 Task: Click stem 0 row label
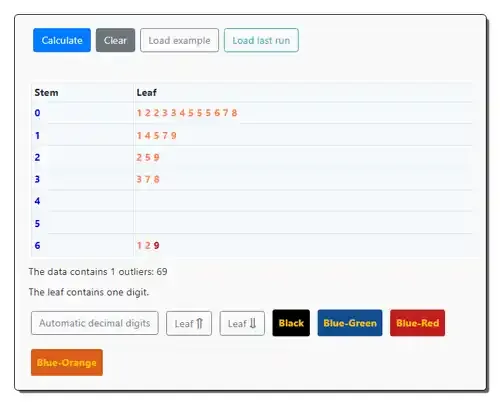click(37, 113)
